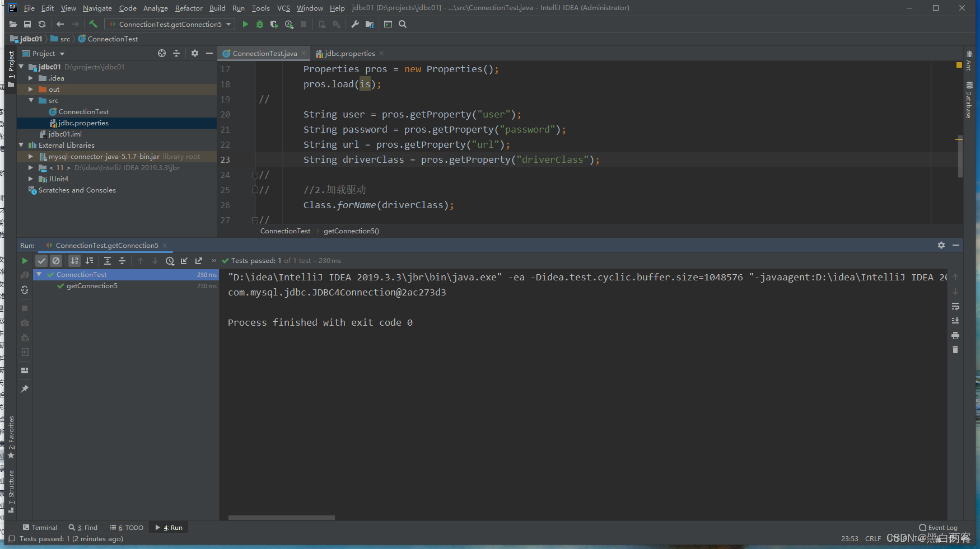This screenshot has width=980, height=549.
Task: Click the console horizontal scrollbar
Action: coord(282,518)
